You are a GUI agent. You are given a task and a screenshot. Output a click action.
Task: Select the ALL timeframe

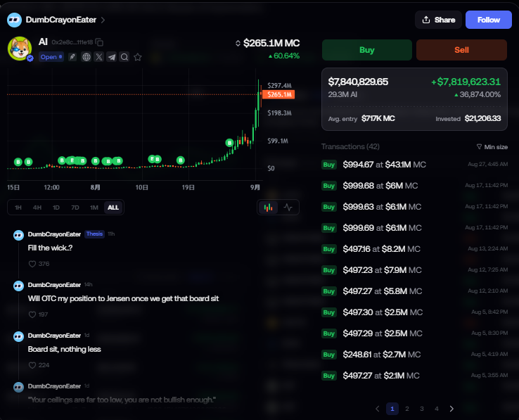113,208
